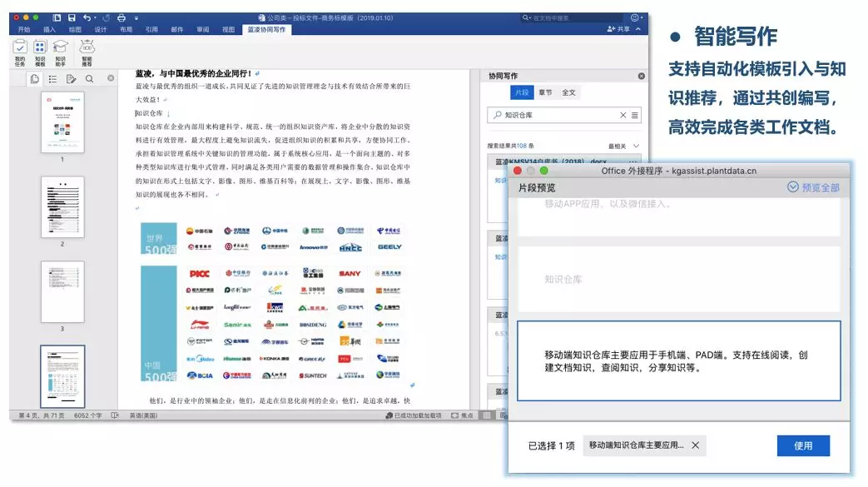
Task: Select page 2 thumbnail
Action: (62, 207)
